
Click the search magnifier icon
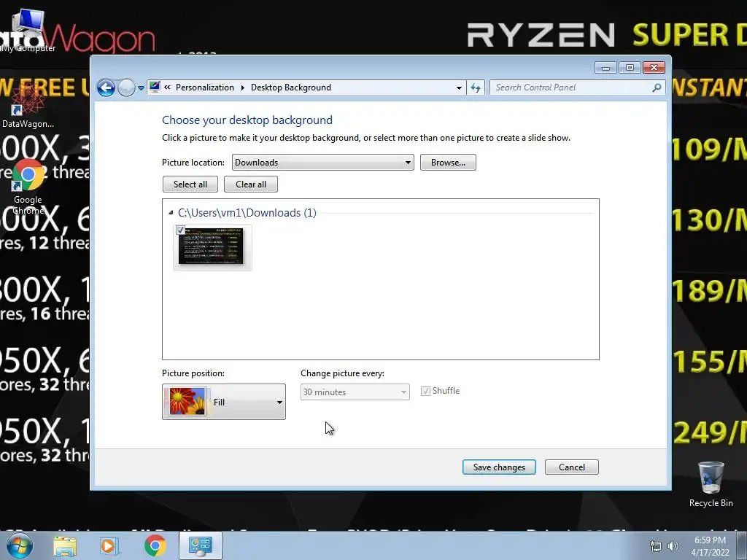pyautogui.click(x=657, y=87)
